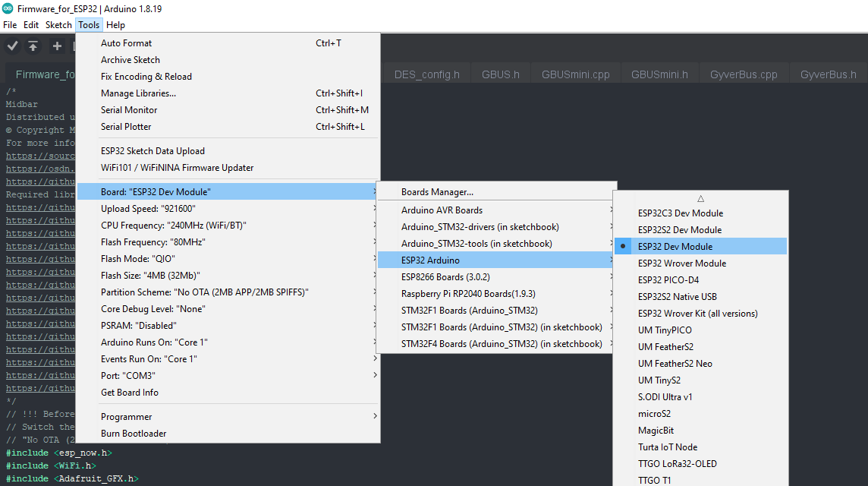Select Board: "ESP32 Dev Module" entry
Viewport: 868px width, 486px height.
228,191
